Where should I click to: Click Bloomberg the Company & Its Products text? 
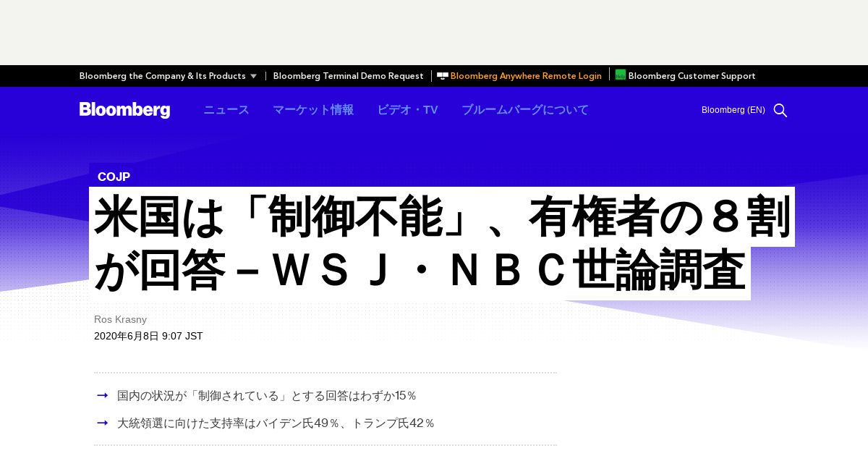162,76
